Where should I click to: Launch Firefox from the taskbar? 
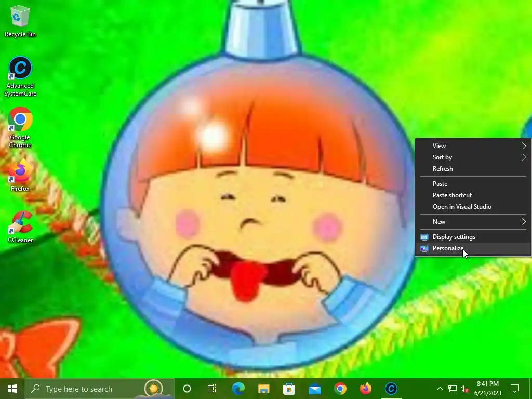[365, 389]
